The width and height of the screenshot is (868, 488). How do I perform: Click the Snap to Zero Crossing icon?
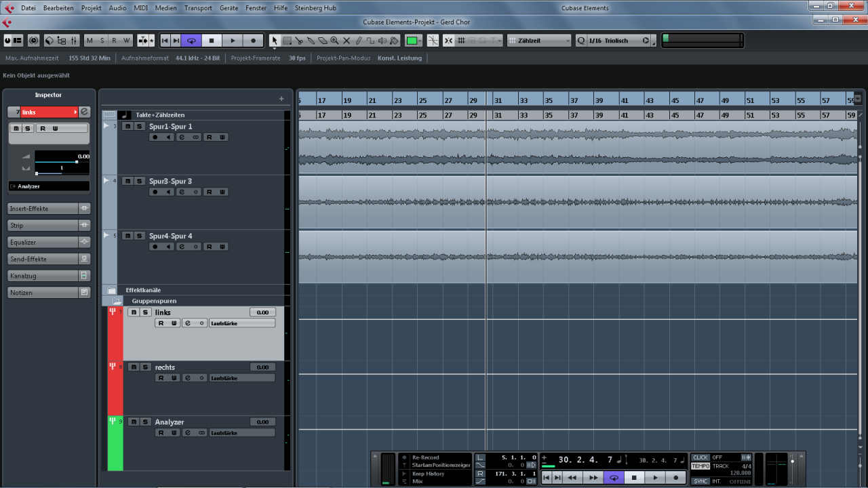pos(433,41)
